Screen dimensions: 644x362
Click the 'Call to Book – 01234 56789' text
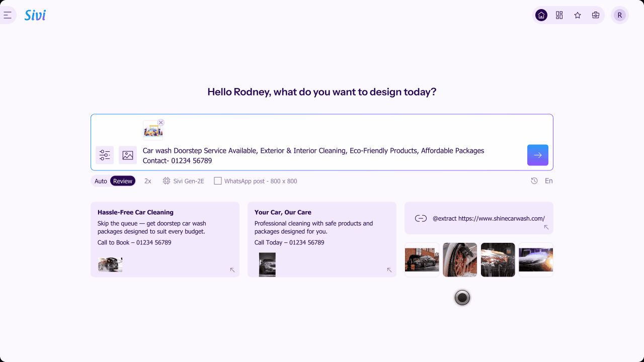point(134,242)
